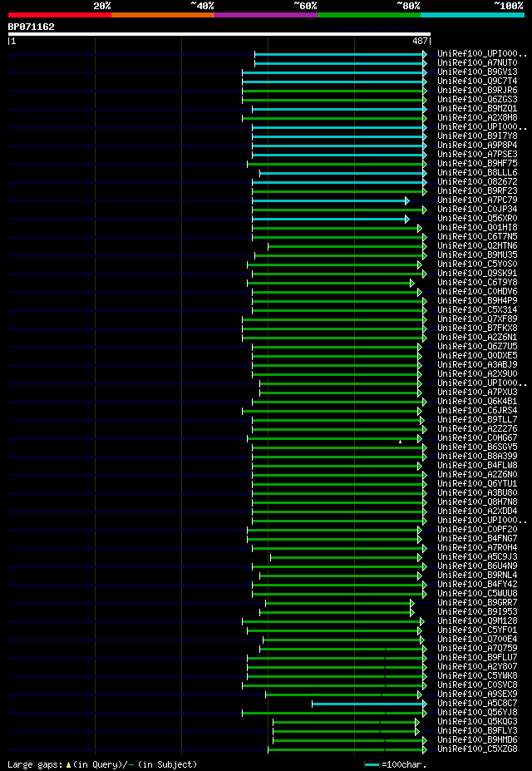
Task: Click the white query sequence bar
Action: [219, 34]
